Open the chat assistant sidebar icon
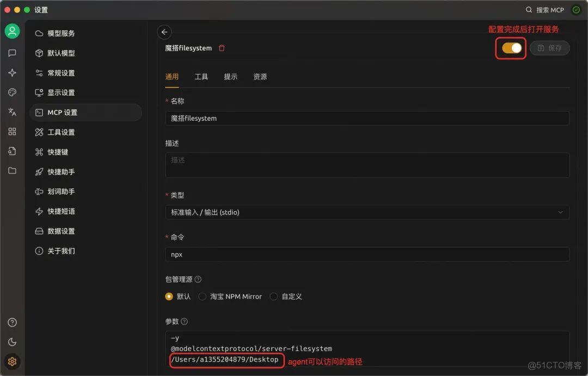The image size is (588, 376). [12, 53]
